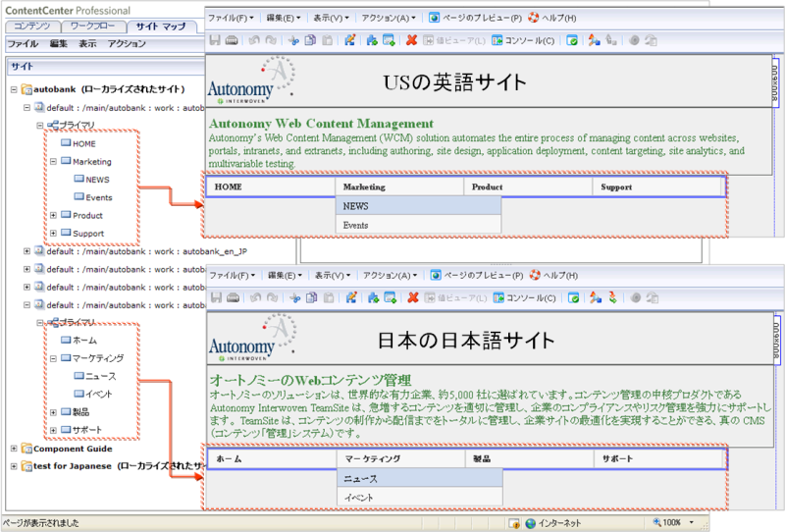This screenshot has height=532, width=785.
Task: Click the print icon in upper toolbar
Action: pyautogui.click(x=232, y=40)
